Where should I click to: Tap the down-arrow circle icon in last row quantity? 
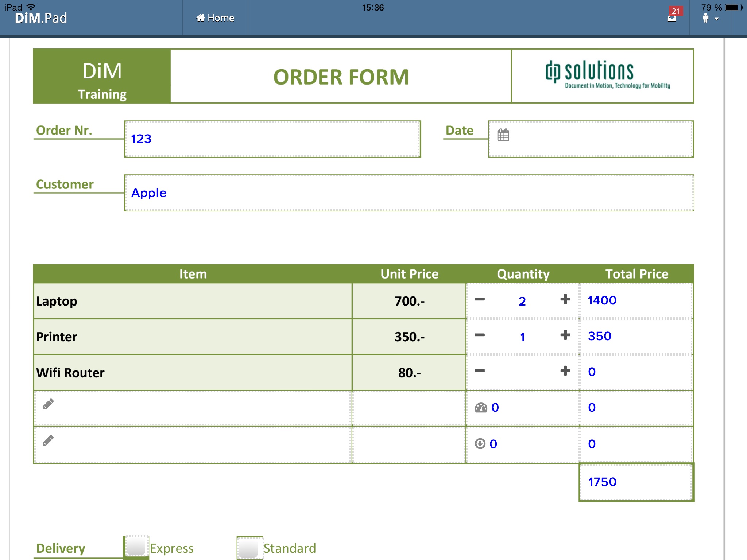pyautogui.click(x=480, y=444)
